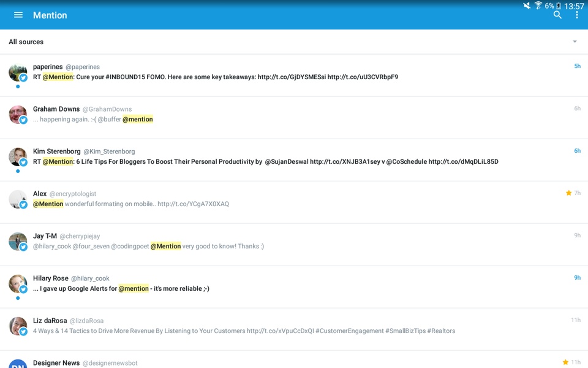Image resolution: width=588 pixels, height=368 pixels.
Task: Open link http://t.co/XNJB3A1sey in Kim's tweet
Action: (345, 162)
